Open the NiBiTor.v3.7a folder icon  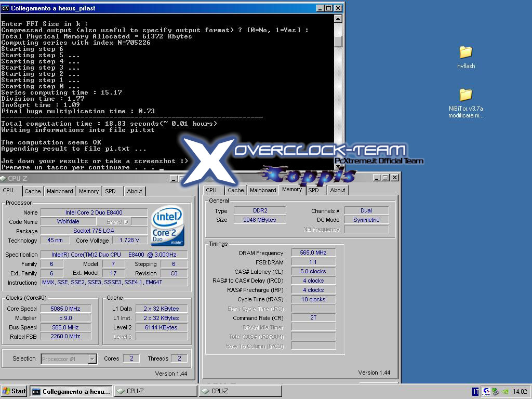click(x=466, y=95)
